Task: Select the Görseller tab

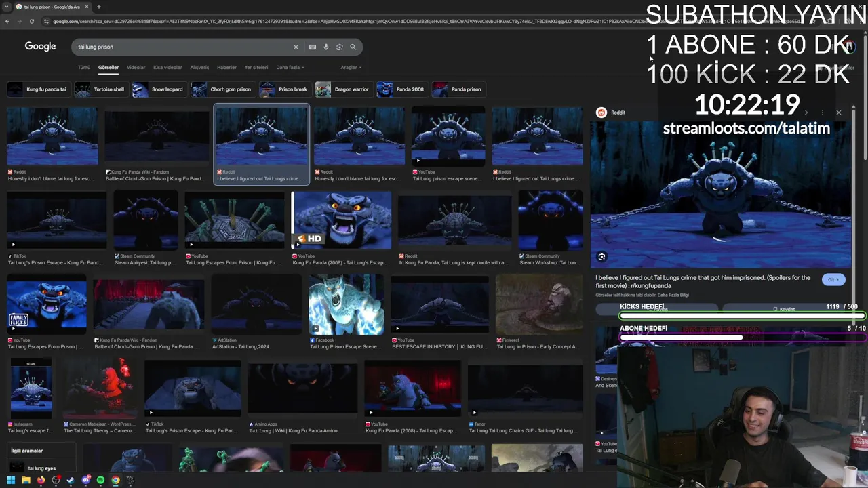Action: pyautogui.click(x=108, y=67)
